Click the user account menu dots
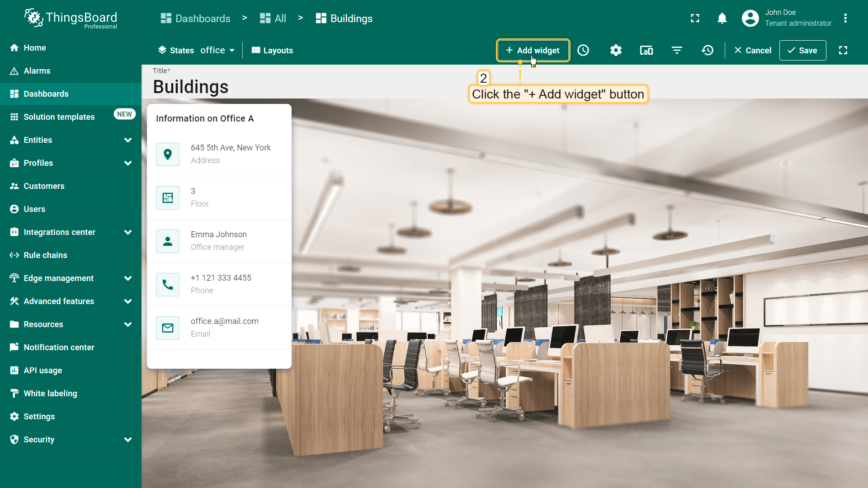 pos(845,18)
